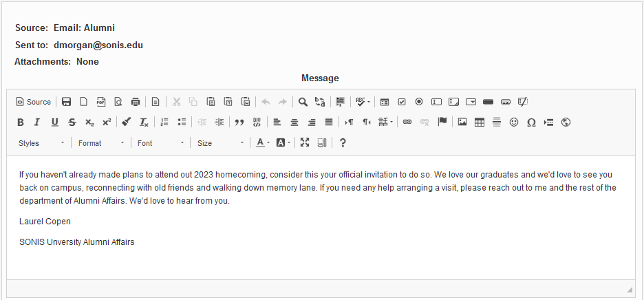Open the text color picker
Screen dimensions: 644x300
(262, 143)
